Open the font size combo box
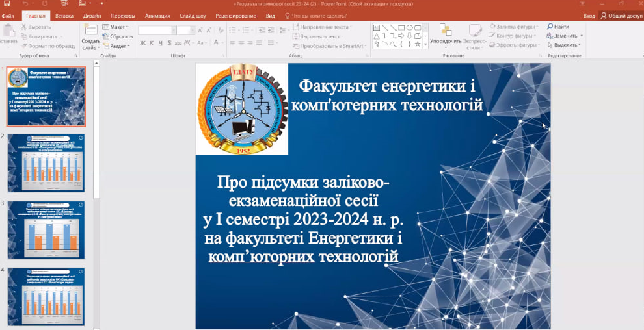This screenshot has height=330, width=644. (186, 31)
